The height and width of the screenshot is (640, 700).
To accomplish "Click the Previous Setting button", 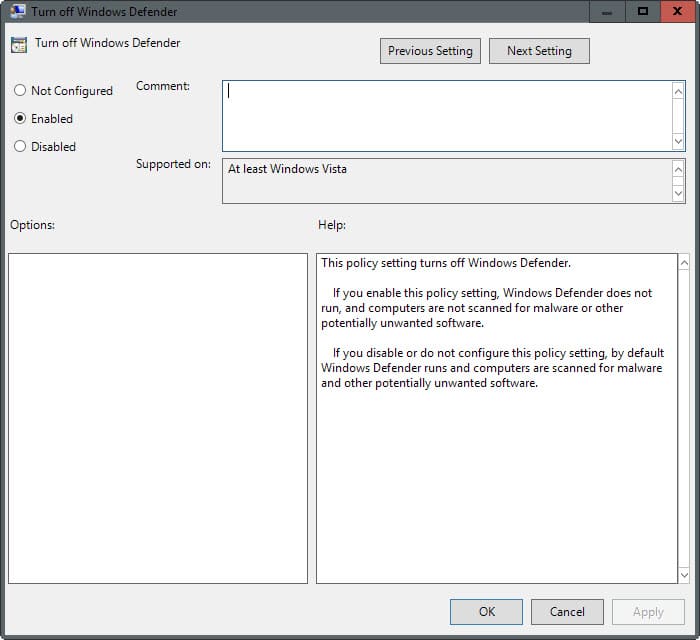I will 430,51.
